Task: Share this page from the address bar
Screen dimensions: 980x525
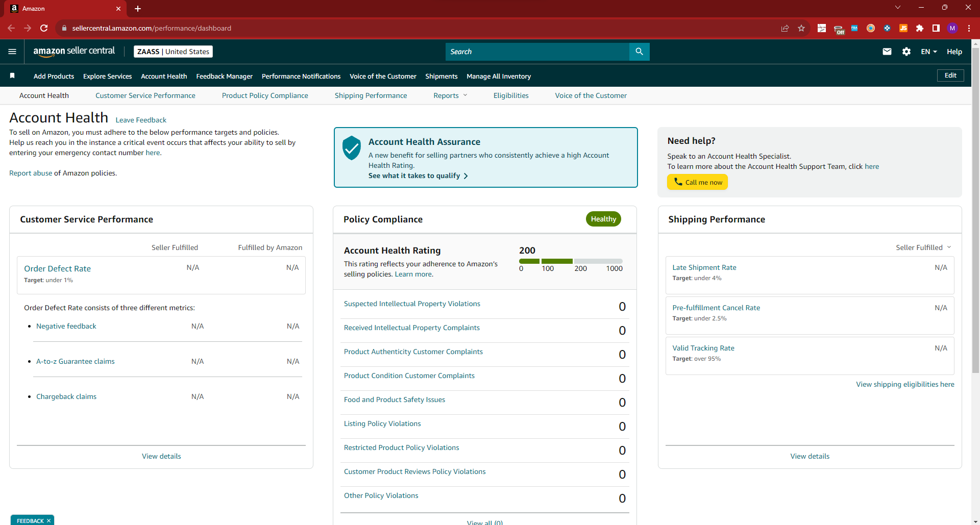Action: click(785, 28)
